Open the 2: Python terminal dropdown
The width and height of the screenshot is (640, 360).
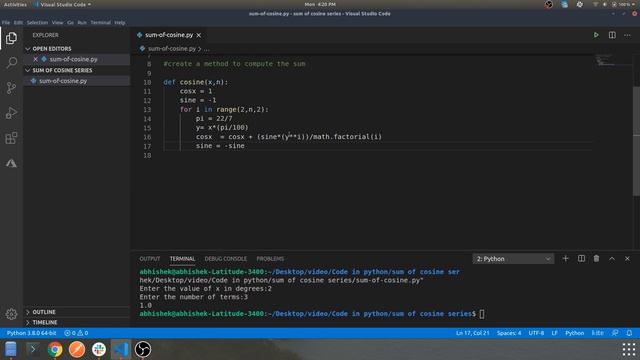(513, 259)
